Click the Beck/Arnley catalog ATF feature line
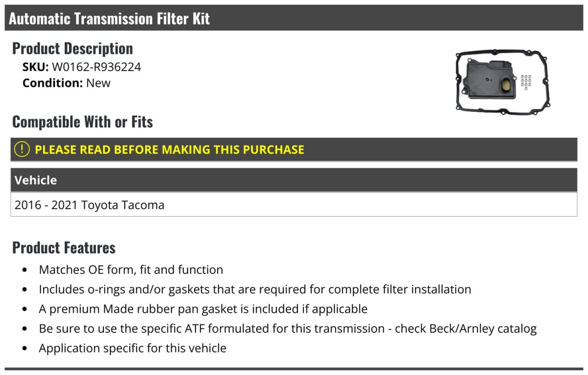 (x=288, y=328)
